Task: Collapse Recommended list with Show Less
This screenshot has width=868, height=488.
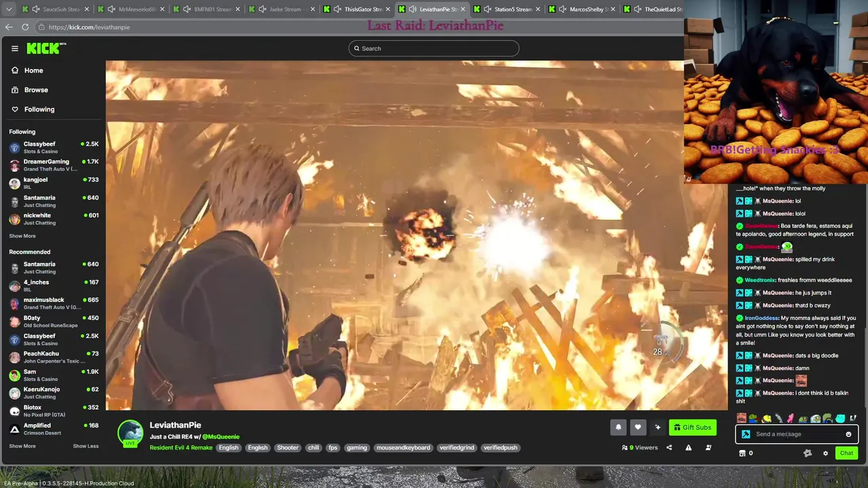Action: [85, 446]
